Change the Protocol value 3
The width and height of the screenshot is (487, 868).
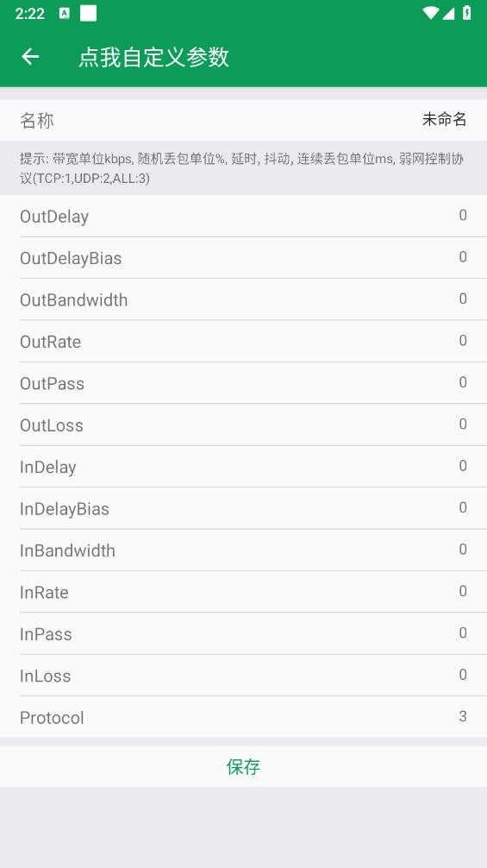(x=463, y=716)
